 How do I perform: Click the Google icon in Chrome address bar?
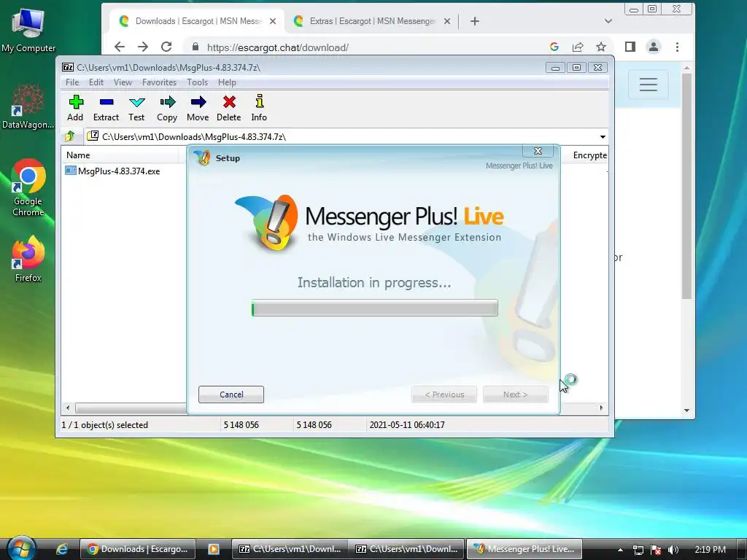(x=554, y=47)
